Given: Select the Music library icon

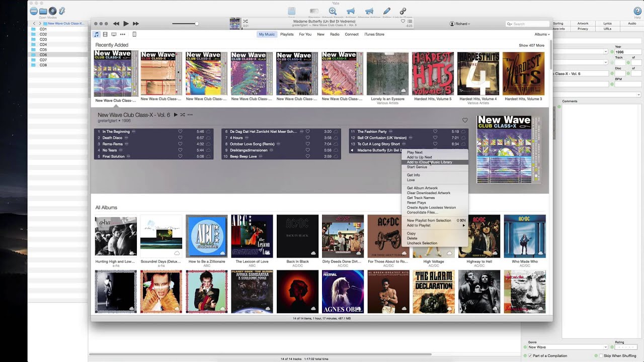Looking at the screenshot, I should (x=96, y=34).
